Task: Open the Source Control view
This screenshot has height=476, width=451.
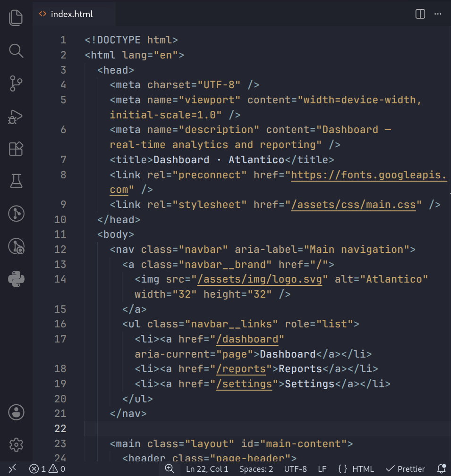Action: pos(16,84)
